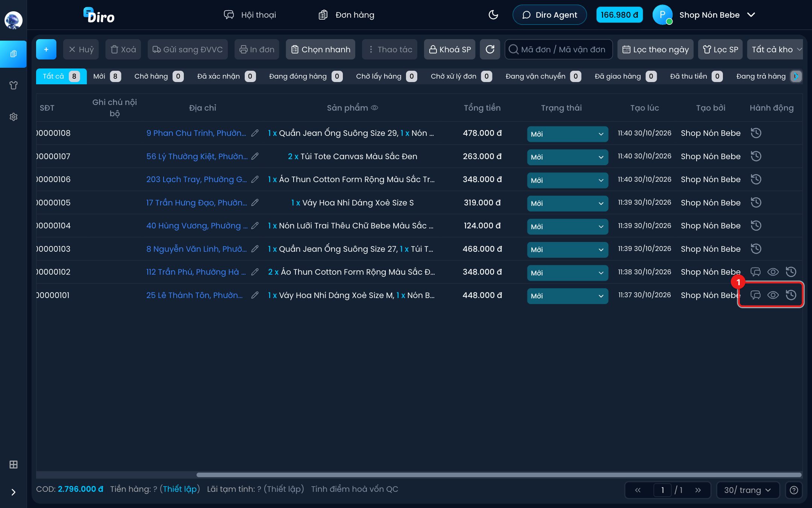Viewport: 812px width, 508px height.
Task: Click the Thiết lập link
Action: (x=180, y=489)
